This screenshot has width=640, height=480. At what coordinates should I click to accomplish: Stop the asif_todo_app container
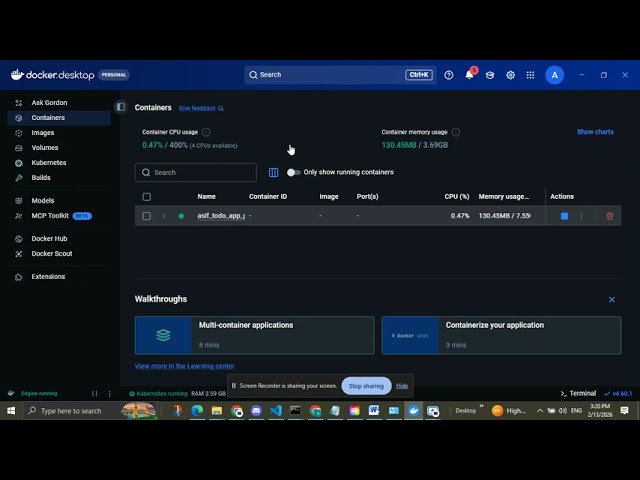coord(564,216)
